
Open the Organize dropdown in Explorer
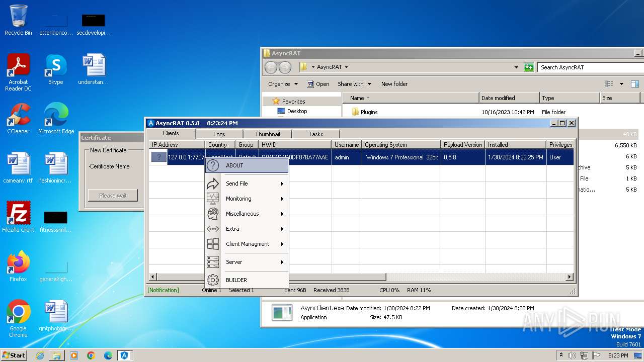coord(283,84)
